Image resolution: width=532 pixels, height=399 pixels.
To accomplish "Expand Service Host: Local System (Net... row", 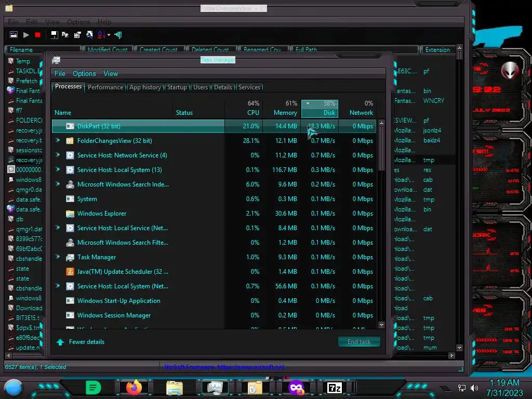I will 58,286.
